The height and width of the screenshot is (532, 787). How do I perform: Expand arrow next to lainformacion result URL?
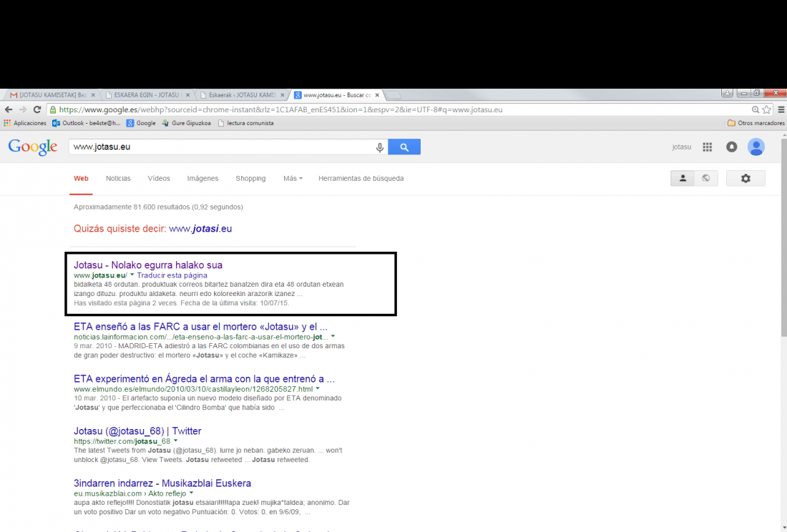(x=333, y=337)
